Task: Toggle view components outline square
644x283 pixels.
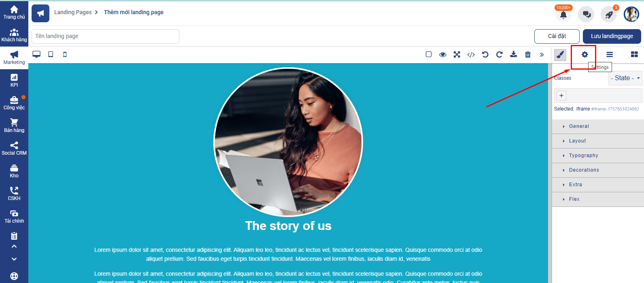Action: pos(429,55)
